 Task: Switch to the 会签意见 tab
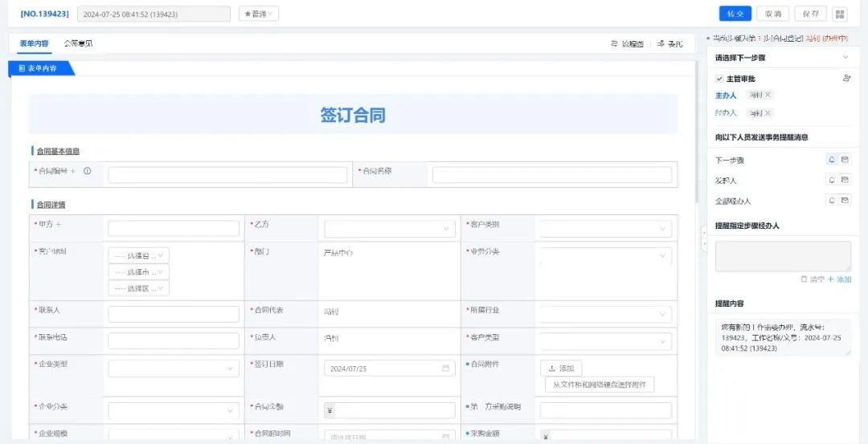coord(78,43)
